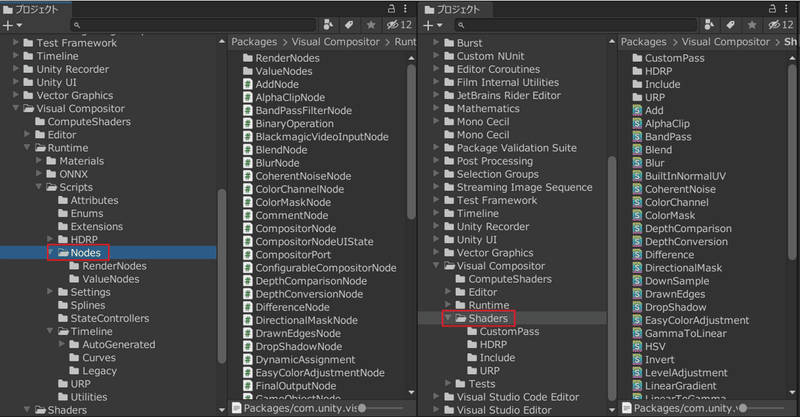Screen dimensions: 800x417
Task: Select AddNode script file icon
Action: pos(248,84)
